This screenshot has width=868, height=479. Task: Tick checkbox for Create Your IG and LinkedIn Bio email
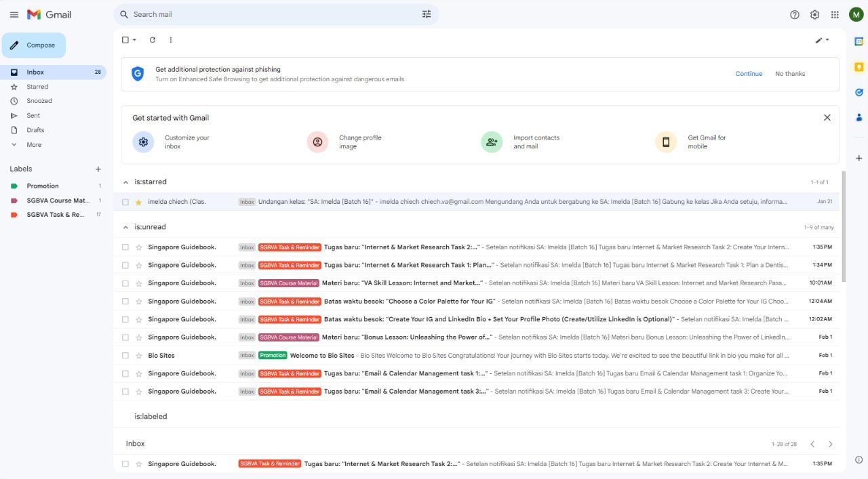125,319
